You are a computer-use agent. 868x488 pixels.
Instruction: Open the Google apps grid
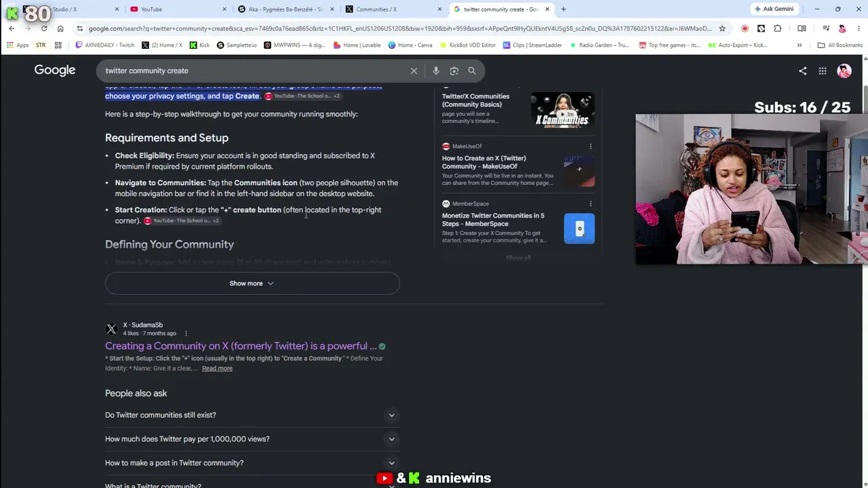(823, 70)
